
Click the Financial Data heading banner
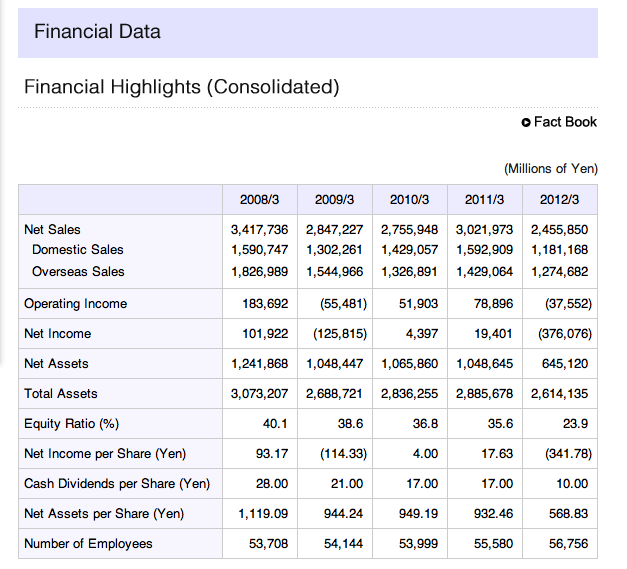click(308, 33)
